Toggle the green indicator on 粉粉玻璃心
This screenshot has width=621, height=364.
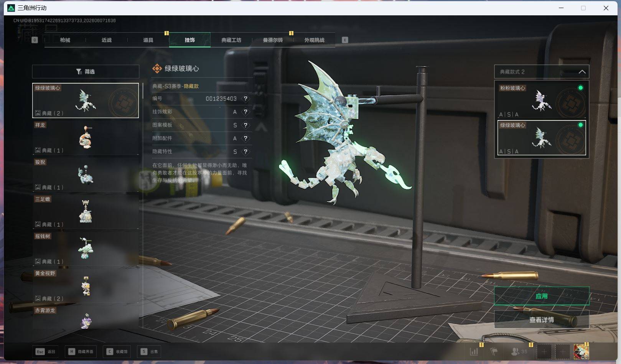pyautogui.click(x=580, y=88)
